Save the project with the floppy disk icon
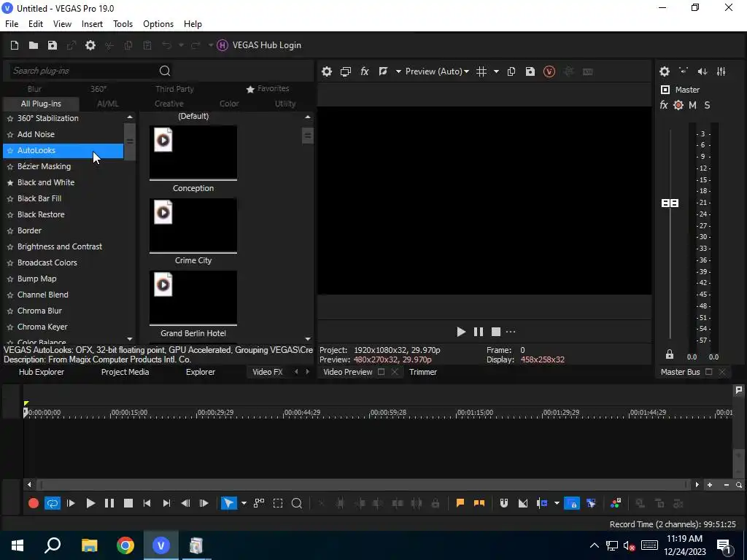 point(53,45)
